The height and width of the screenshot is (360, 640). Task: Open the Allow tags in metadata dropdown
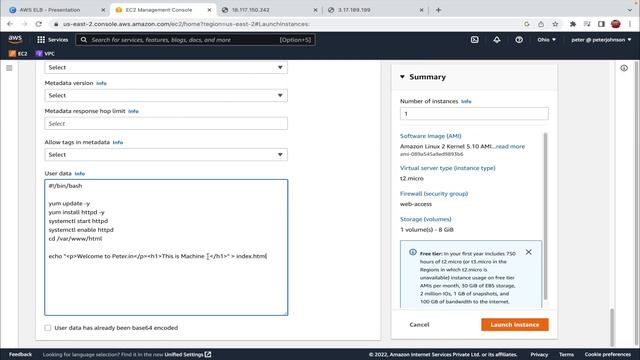(166, 155)
